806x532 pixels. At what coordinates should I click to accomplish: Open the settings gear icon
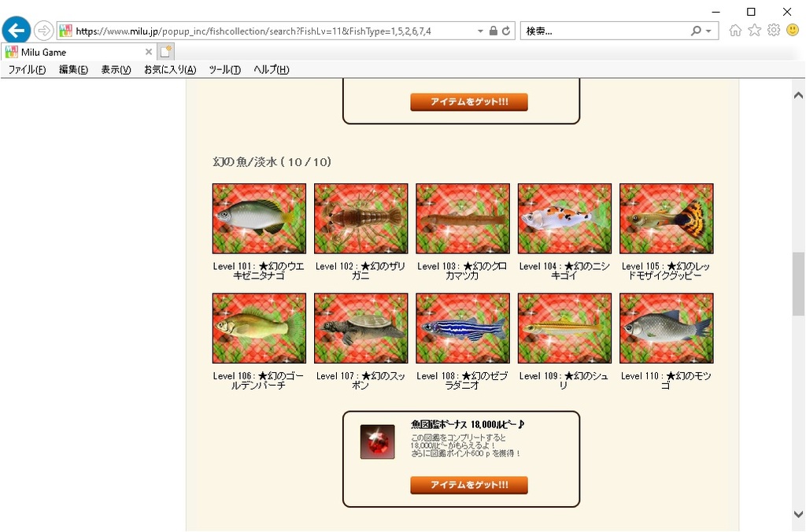point(774,31)
